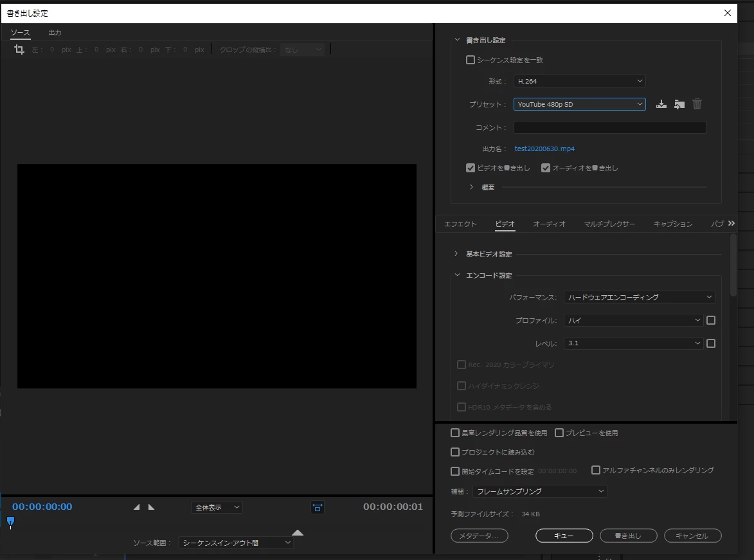Open the level dropdown showing 3.1
The image size is (754, 560).
pyautogui.click(x=633, y=343)
